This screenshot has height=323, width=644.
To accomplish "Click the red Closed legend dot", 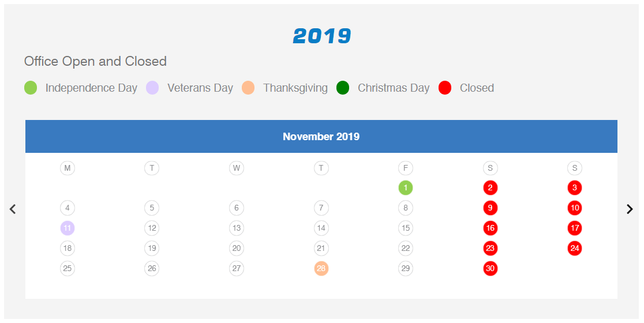I will 445,88.
